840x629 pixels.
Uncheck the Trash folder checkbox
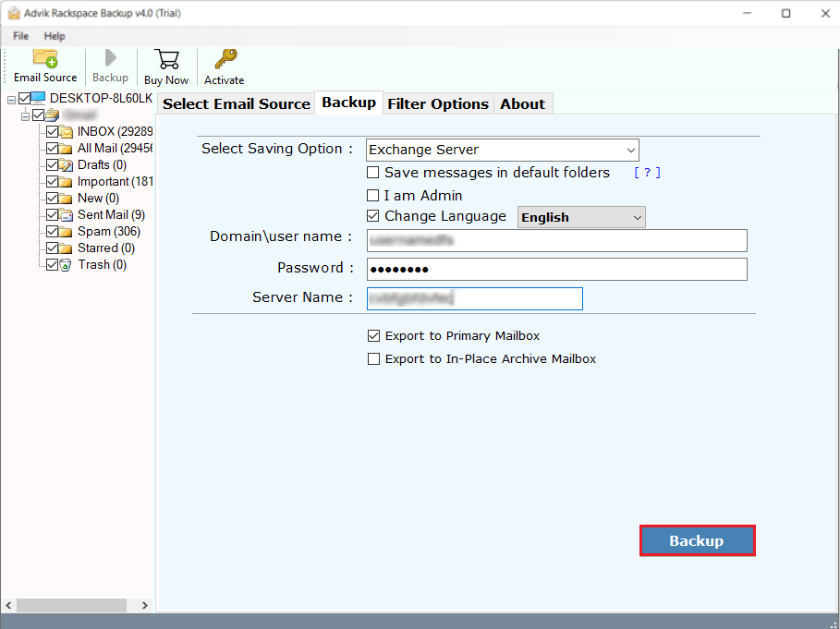pyautogui.click(x=53, y=264)
